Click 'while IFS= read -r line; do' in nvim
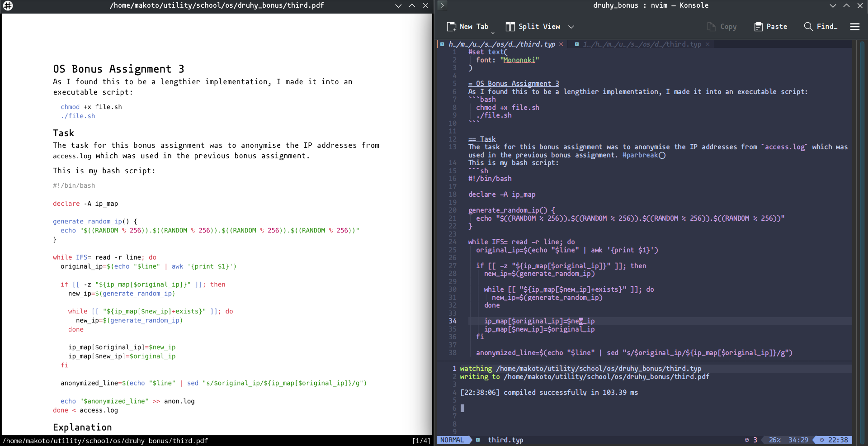The image size is (868, 446). click(x=522, y=242)
